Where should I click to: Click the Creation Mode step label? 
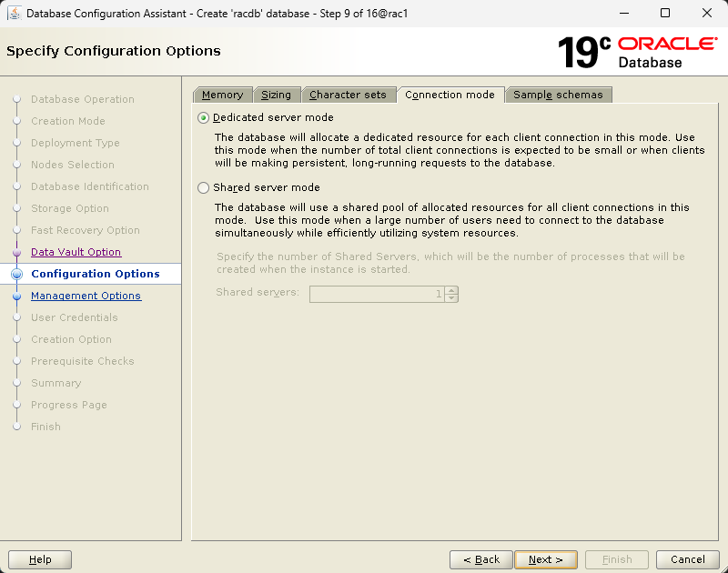click(x=68, y=121)
